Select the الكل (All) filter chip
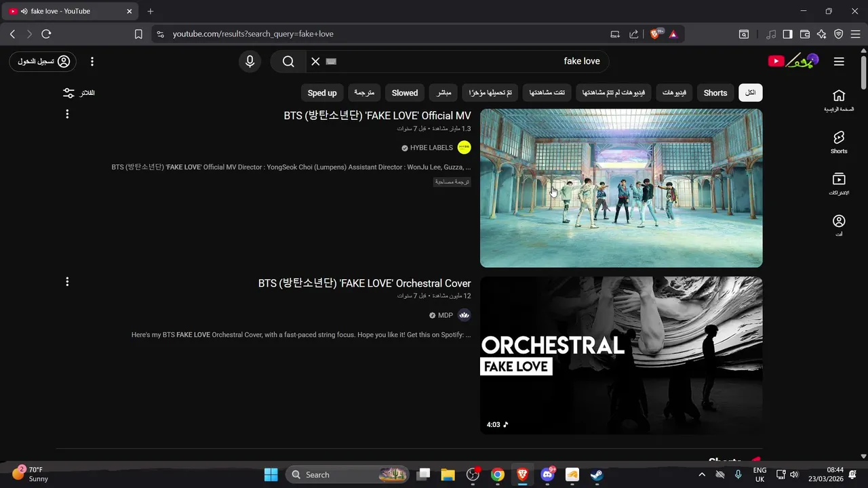The image size is (868, 488). click(x=751, y=93)
